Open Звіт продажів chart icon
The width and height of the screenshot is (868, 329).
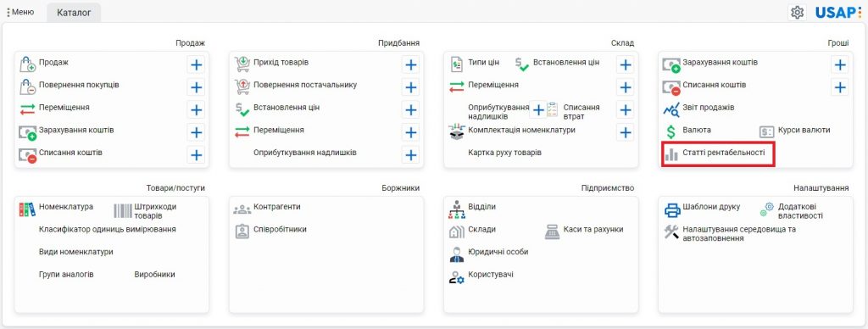671,109
